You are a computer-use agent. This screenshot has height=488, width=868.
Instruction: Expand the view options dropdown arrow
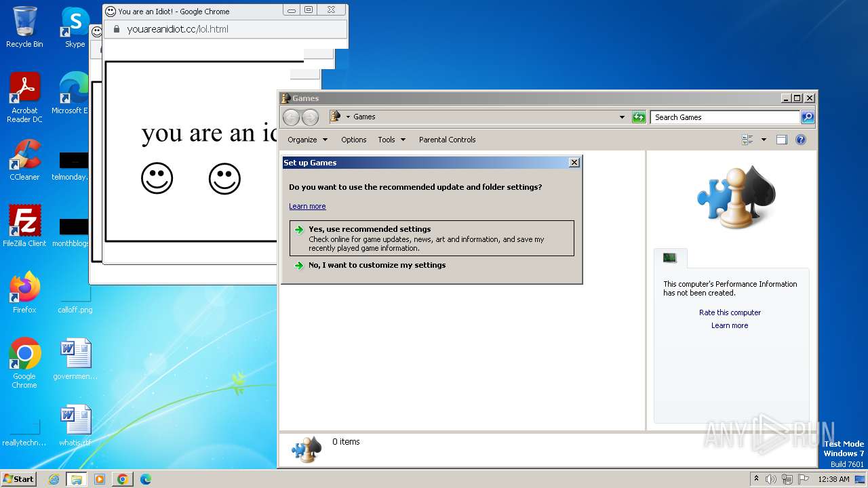[x=764, y=140]
